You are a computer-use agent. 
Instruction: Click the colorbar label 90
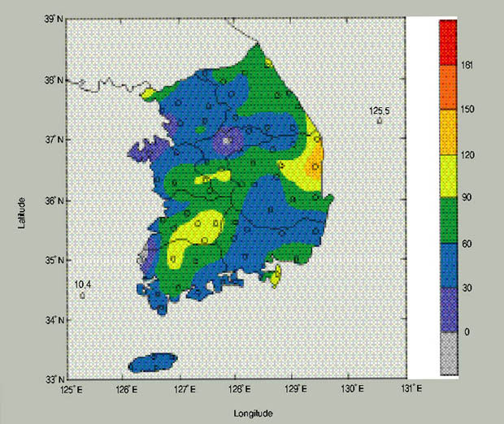pos(467,197)
